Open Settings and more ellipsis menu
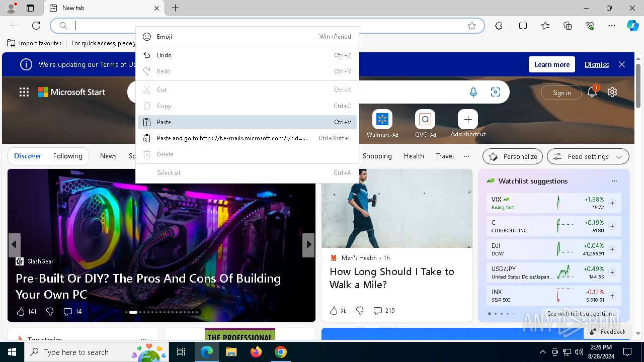644x362 pixels. (x=612, y=26)
